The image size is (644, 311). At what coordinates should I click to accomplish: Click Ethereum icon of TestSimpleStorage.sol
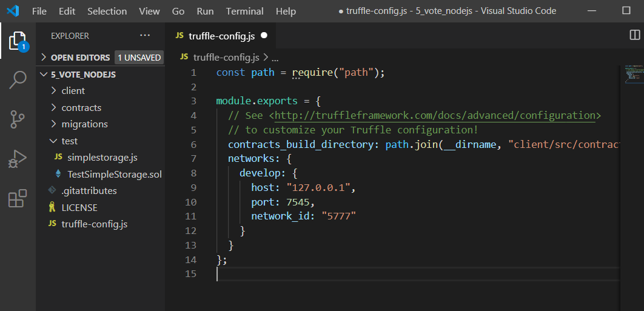(58, 174)
